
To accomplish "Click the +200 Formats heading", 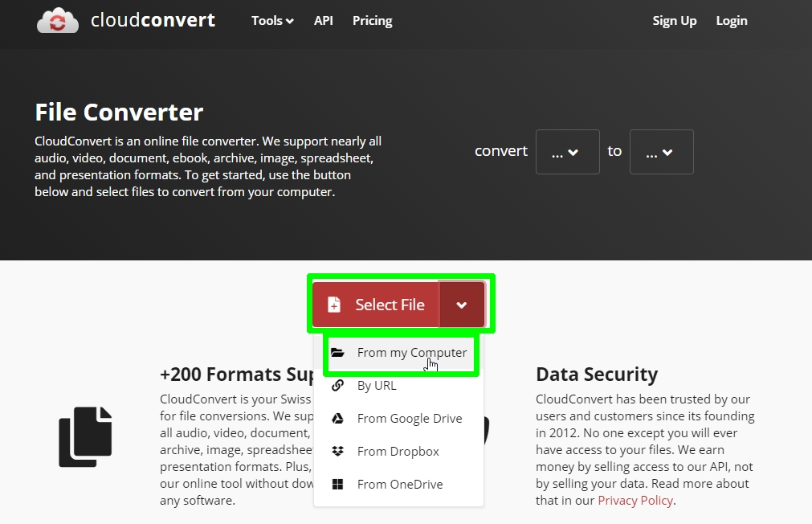I will [237, 375].
